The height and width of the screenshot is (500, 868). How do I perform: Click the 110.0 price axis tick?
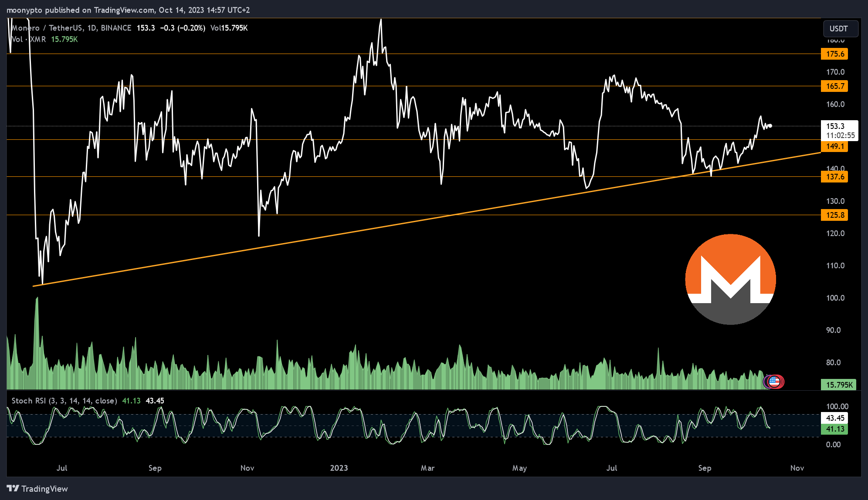point(835,266)
